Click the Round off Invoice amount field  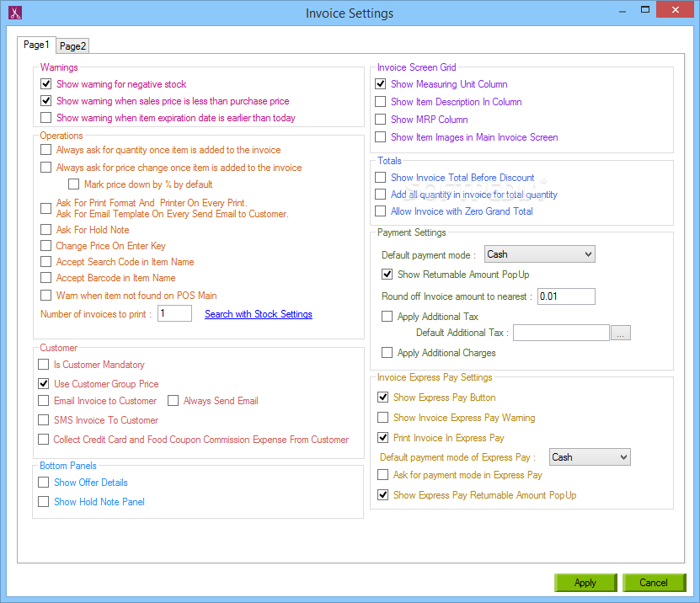(566, 296)
